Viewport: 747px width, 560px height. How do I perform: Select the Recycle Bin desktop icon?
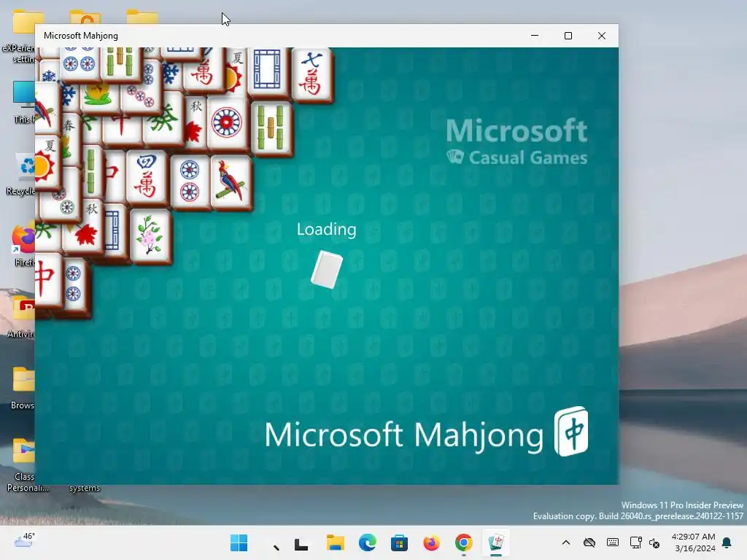pos(21,174)
